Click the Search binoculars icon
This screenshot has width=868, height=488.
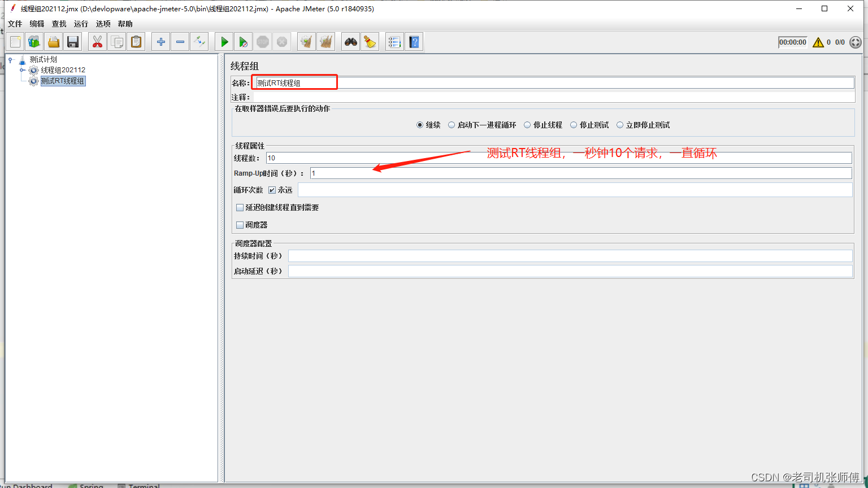(351, 42)
